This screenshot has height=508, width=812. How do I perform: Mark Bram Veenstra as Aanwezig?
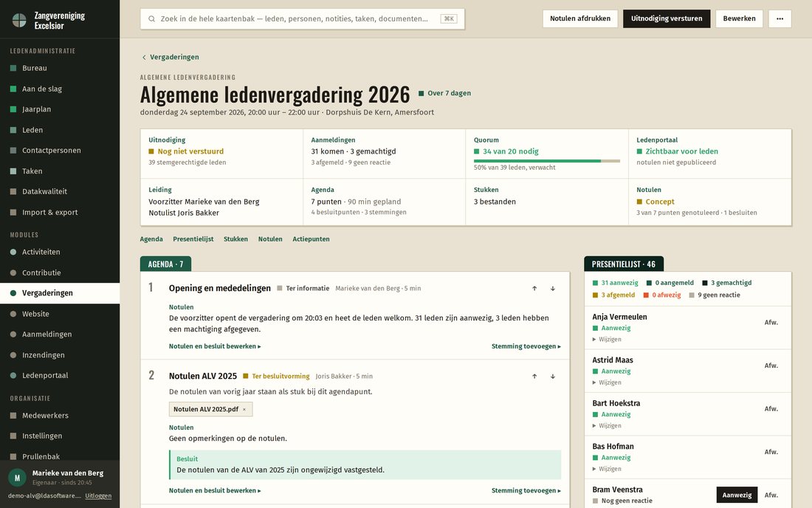click(737, 495)
